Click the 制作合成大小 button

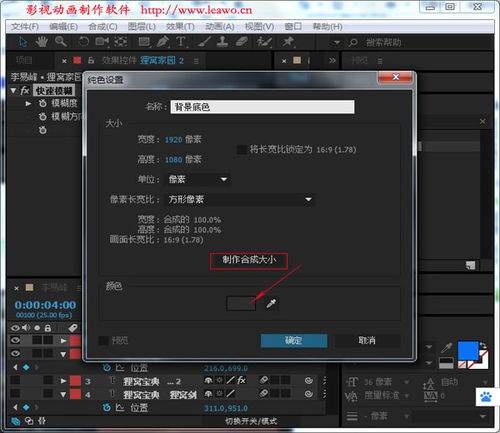coord(249,260)
